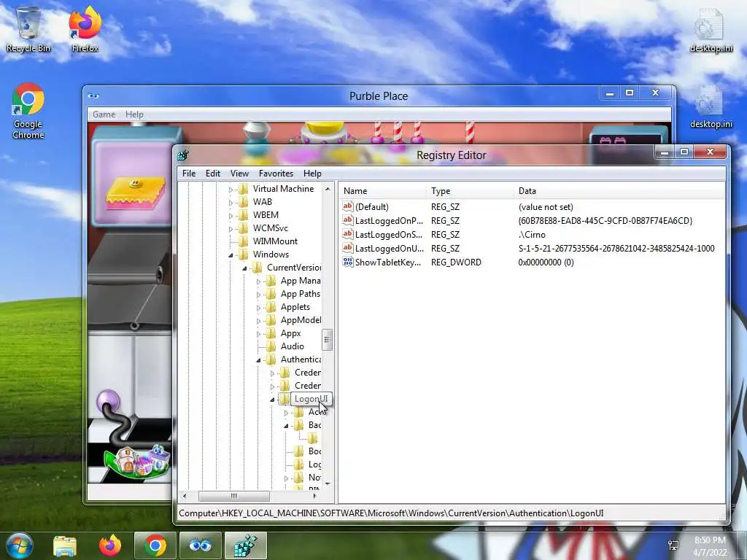
Task: Click the registry path status bar
Action: pyautogui.click(x=451, y=513)
